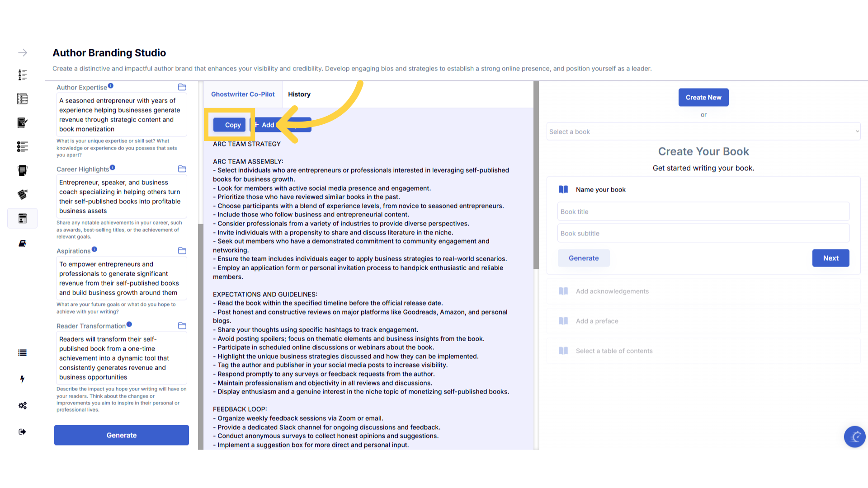Open the folder icon beside Aspirations
The width and height of the screenshot is (868, 488).
tap(182, 250)
